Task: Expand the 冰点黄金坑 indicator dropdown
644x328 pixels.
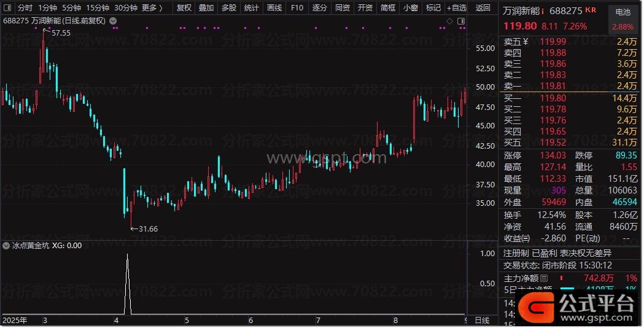Action: [7, 245]
